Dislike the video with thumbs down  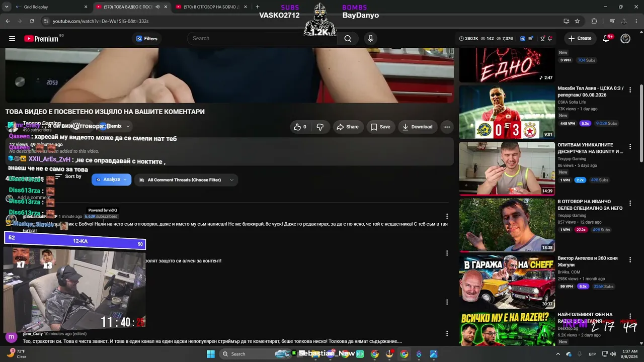(x=320, y=127)
